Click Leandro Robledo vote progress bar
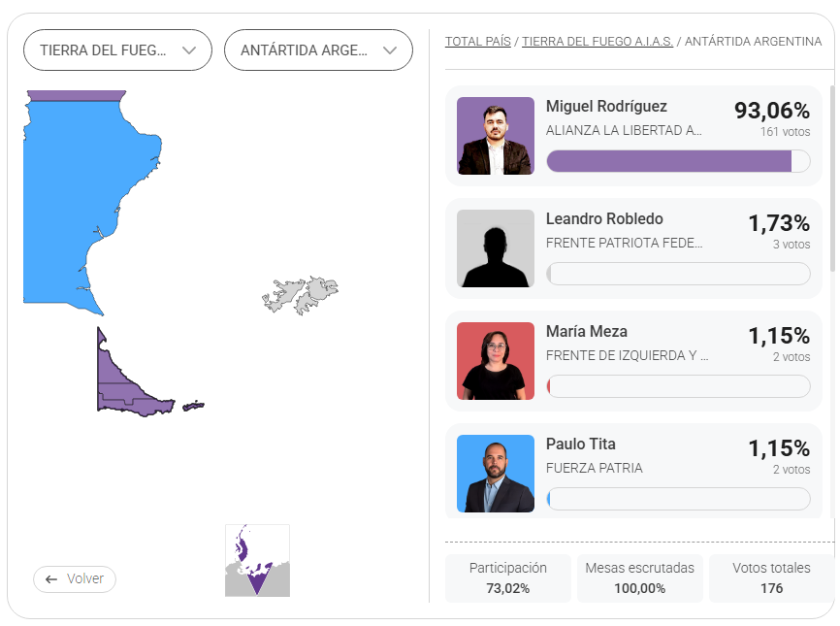This screenshot has height=626, width=840. point(678,274)
